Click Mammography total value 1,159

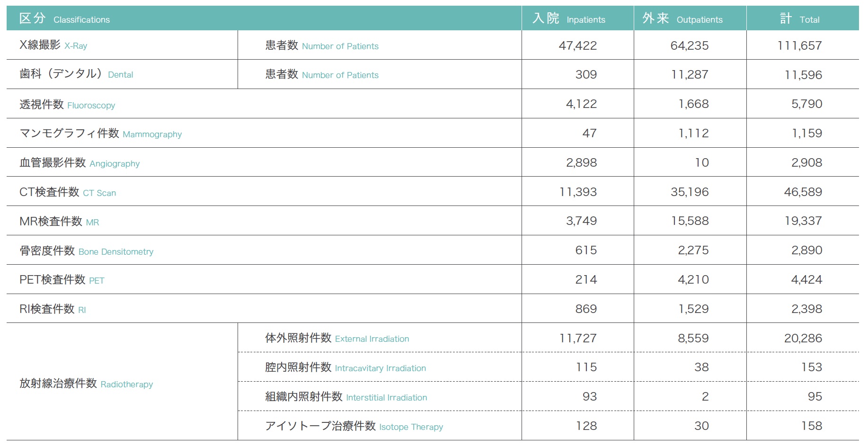pyautogui.click(x=807, y=134)
